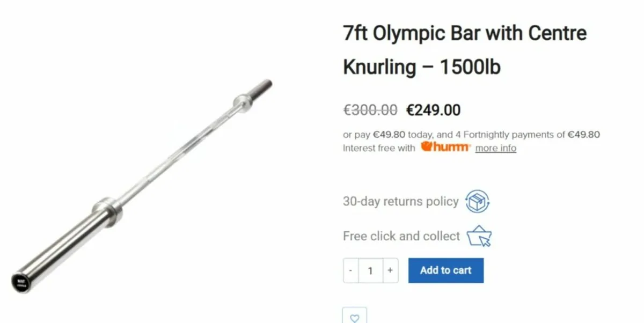Add item to wishlist with heart icon
The image size is (644, 323).
point(355,317)
